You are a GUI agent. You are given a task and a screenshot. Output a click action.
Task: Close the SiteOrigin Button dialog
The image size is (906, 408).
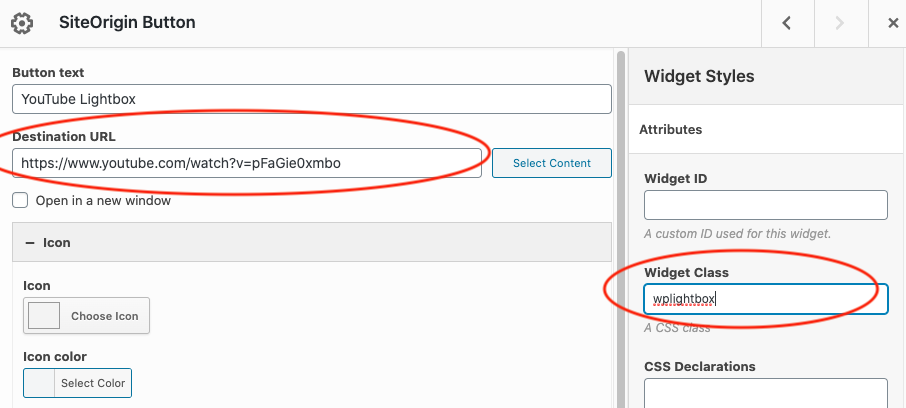coord(893,23)
